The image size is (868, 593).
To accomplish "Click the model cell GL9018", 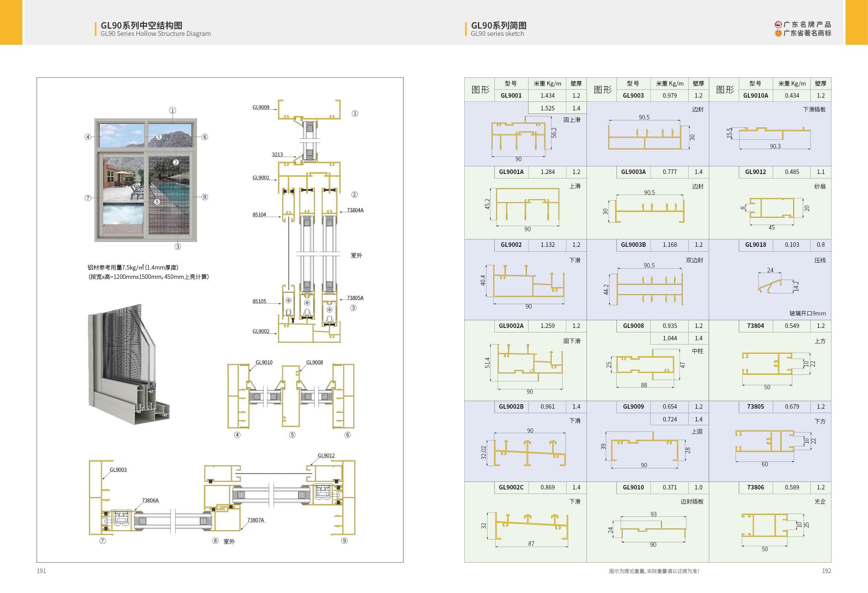I will tap(756, 245).
